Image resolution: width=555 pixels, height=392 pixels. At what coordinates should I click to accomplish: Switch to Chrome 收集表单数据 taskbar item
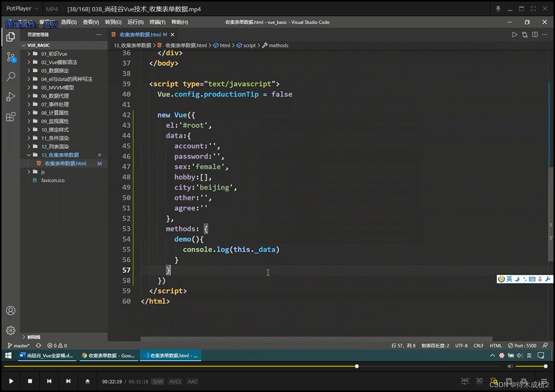tap(108, 356)
